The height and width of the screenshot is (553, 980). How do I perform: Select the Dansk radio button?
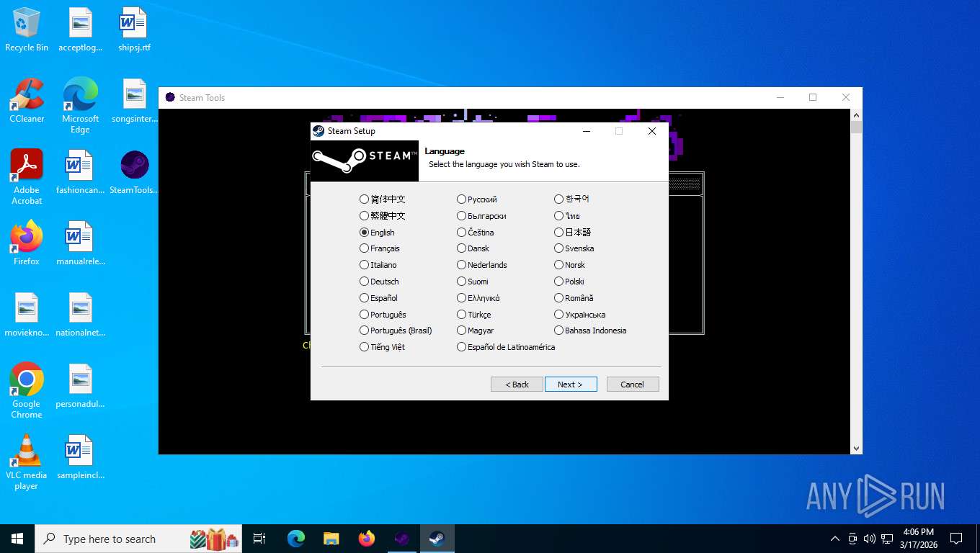(x=473, y=248)
